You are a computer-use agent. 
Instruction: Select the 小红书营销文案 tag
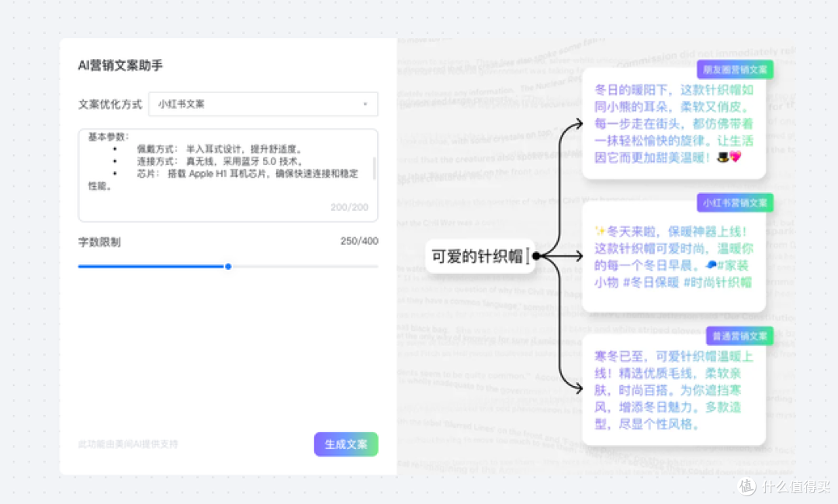tap(735, 203)
